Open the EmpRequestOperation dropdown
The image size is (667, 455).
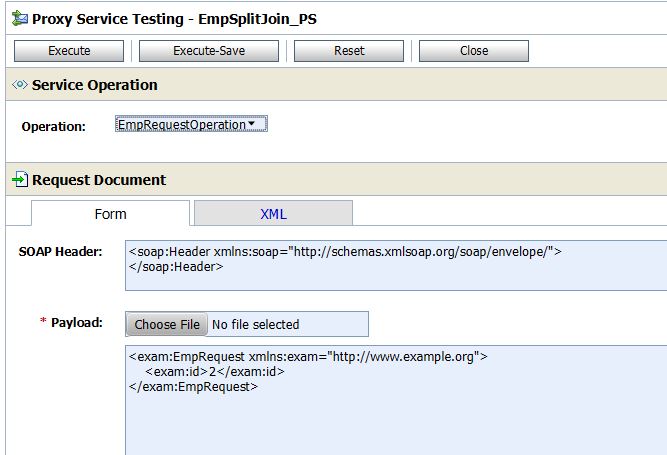(x=190, y=125)
